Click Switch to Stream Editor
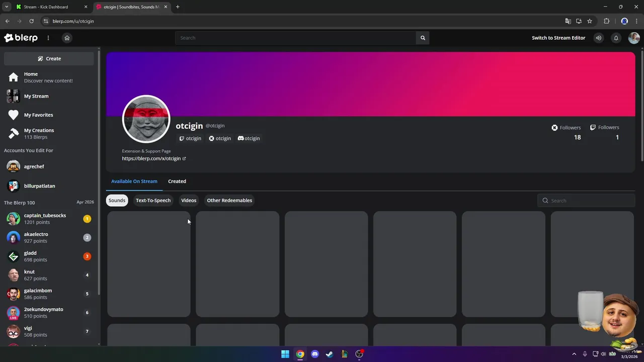 (558, 38)
